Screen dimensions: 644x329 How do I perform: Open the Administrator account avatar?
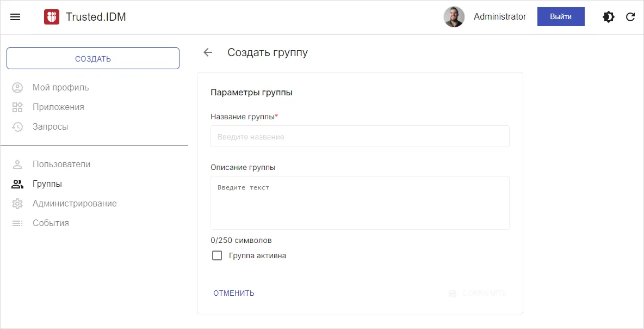click(x=454, y=17)
